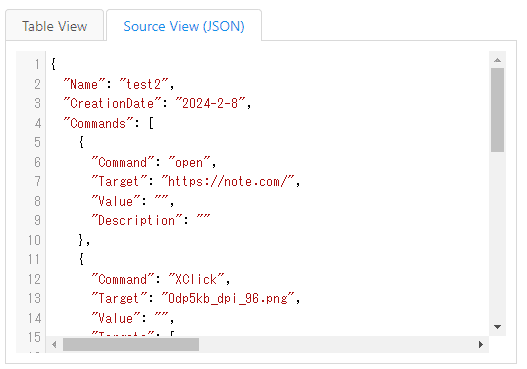The width and height of the screenshot is (527, 369).
Task: Switch to the Table View tab
Action: point(54,26)
